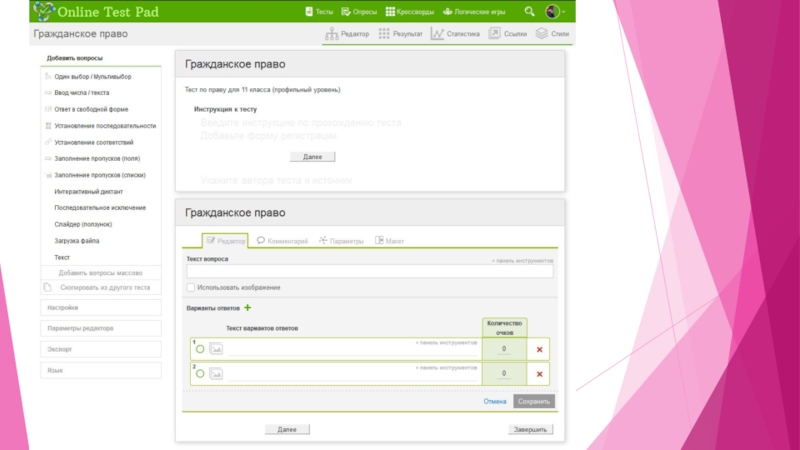Add Один выбор / Мультивыбор question
The image size is (800, 450).
tap(93, 77)
